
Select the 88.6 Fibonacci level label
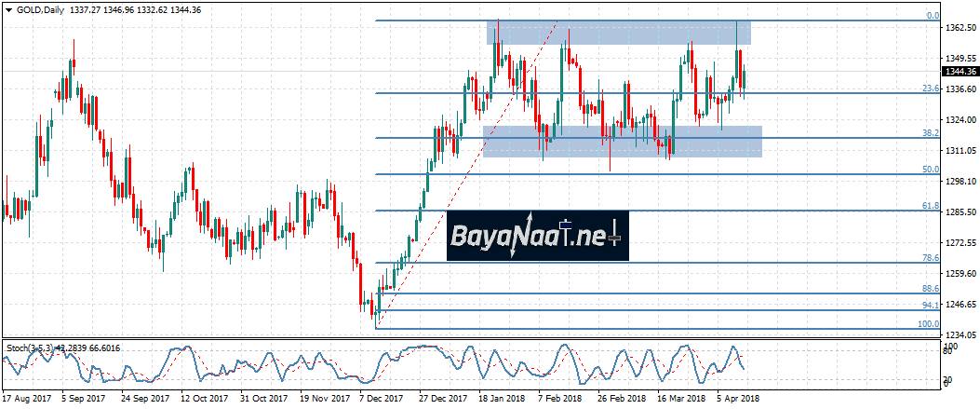pos(929,289)
